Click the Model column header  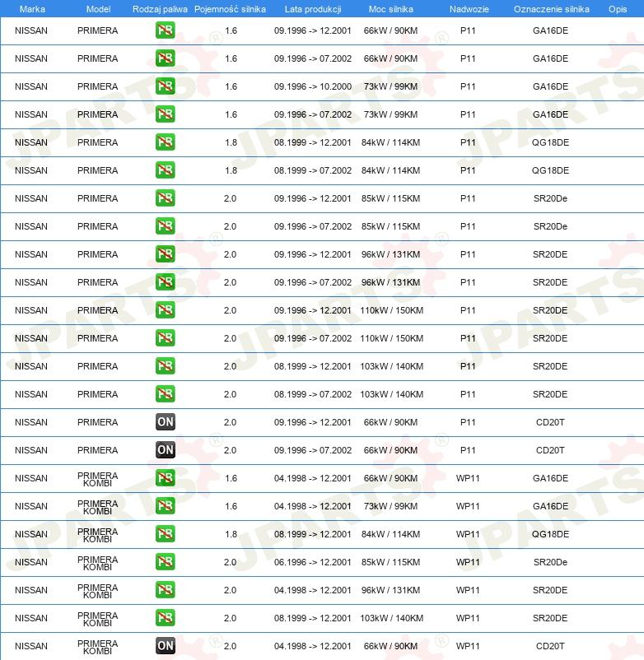(98, 9)
